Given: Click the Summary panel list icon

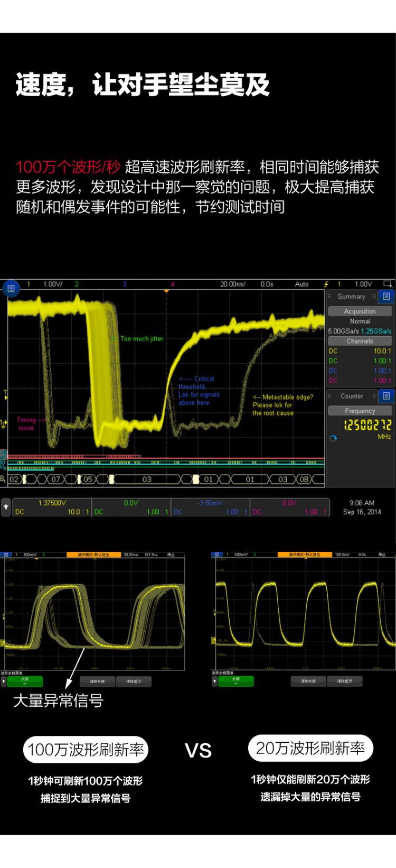Looking at the screenshot, I should 386,297.
